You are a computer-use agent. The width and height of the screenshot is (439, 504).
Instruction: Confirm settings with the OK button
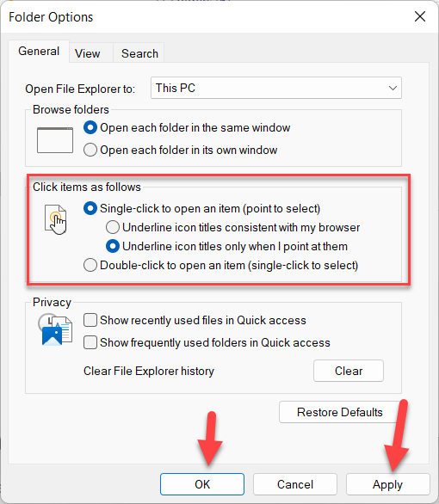tap(202, 484)
